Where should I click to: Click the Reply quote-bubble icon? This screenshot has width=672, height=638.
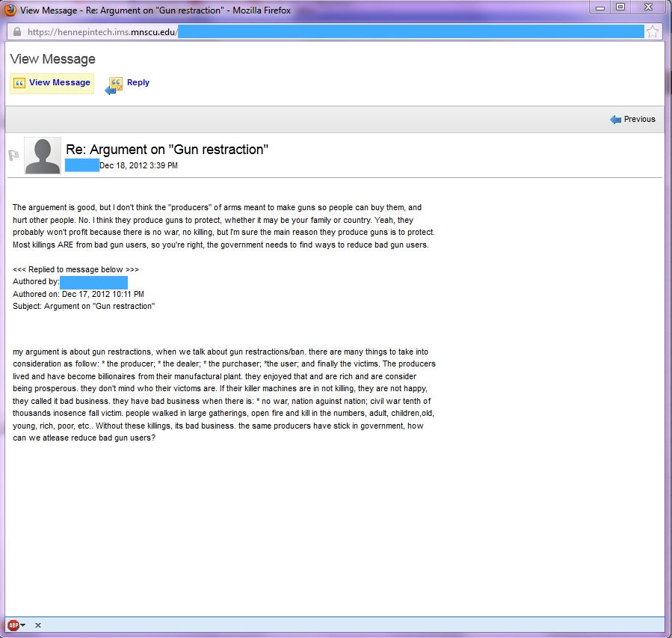114,85
